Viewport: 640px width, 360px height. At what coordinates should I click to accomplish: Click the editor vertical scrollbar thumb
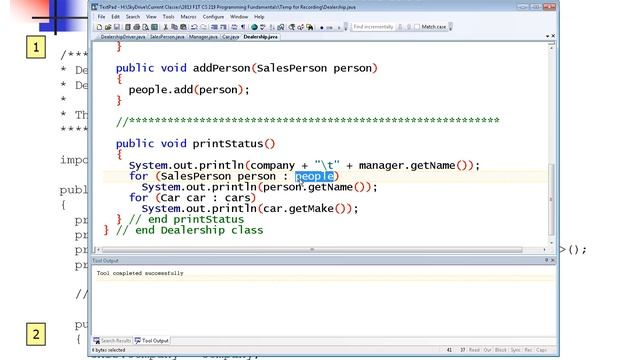551,199
